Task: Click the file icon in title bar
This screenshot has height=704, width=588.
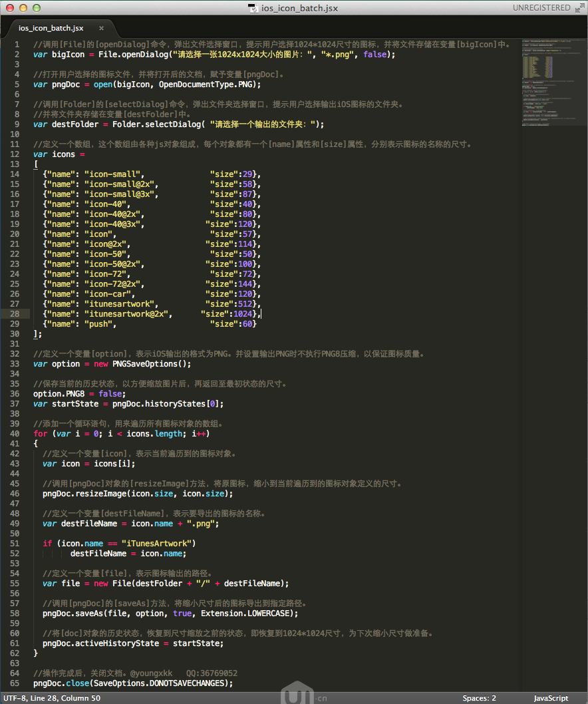Action: pos(253,8)
